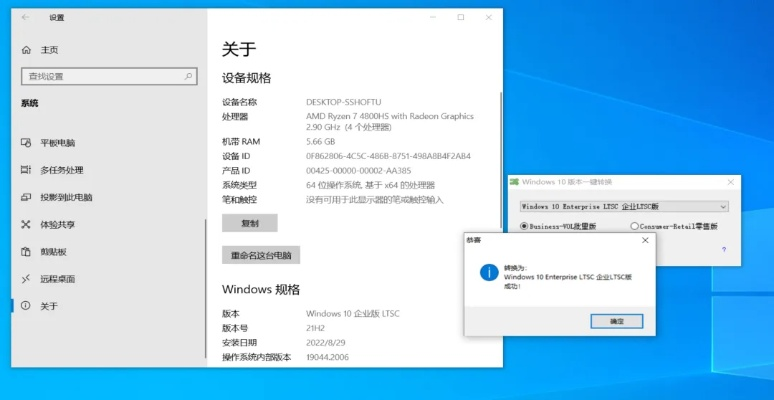Click the Settings sidebar scrollbar
Viewport: 774px width, 400px height.
tap(205, 289)
